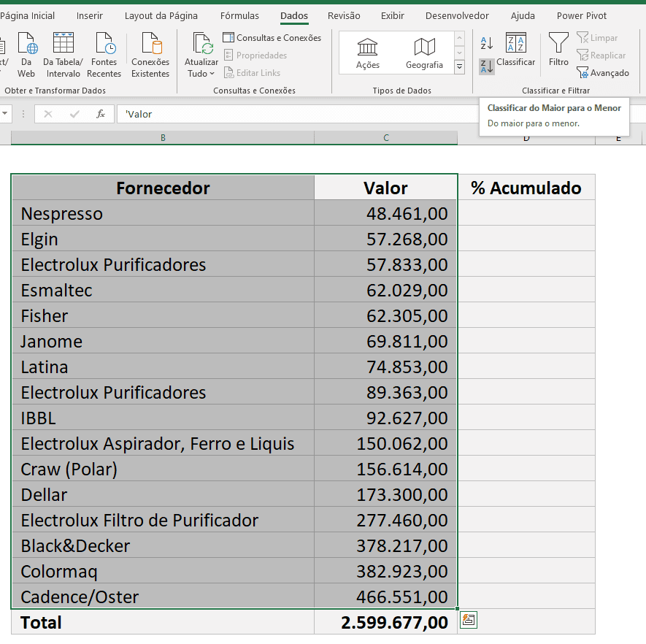
Task: Select the Nespresso cell
Action: [x=164, y=213]
